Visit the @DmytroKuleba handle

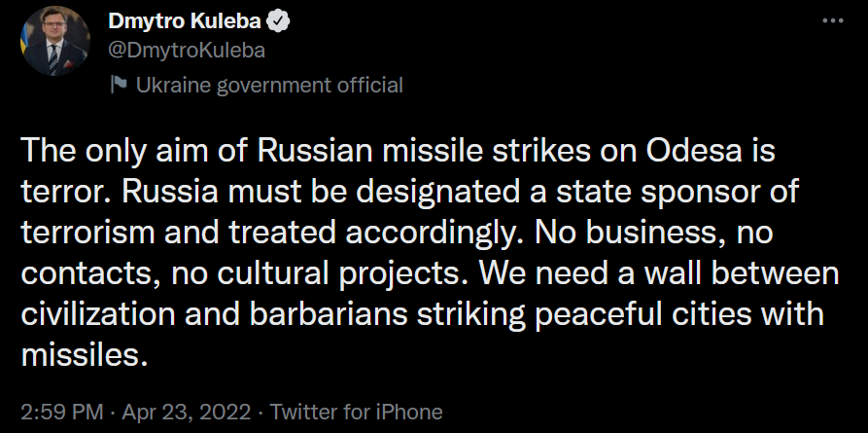point(187,51)
